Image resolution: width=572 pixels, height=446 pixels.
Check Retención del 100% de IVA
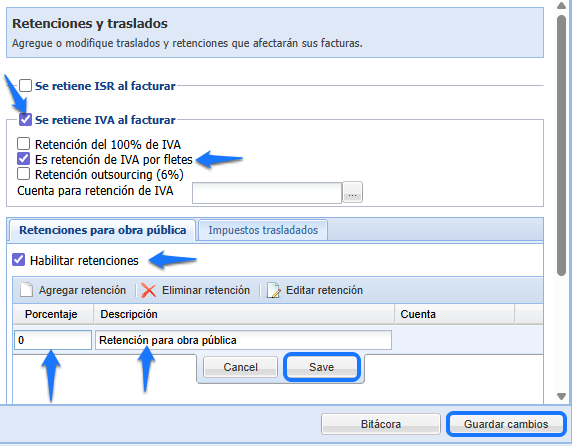24,144
